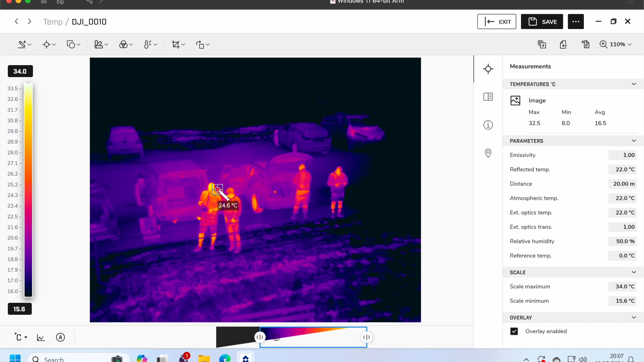Viewport: 644px width, 362px height.
Task: Click the Temp breadcrumb folder
Action: (x=53, y=22)
